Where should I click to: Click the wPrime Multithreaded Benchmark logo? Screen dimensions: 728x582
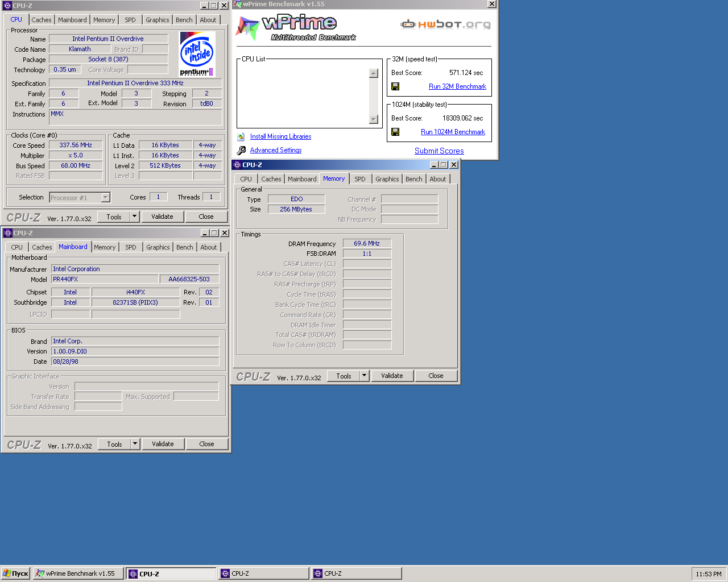click(296, 28)
